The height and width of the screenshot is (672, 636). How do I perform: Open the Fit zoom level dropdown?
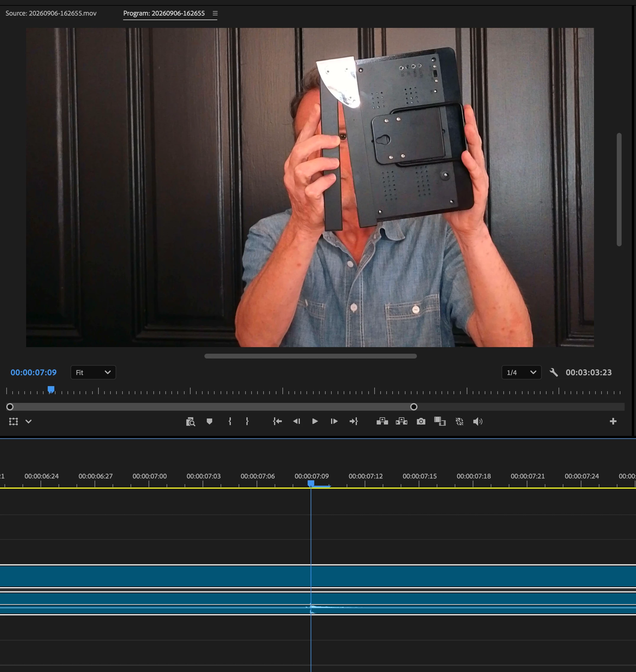[93, 372]
